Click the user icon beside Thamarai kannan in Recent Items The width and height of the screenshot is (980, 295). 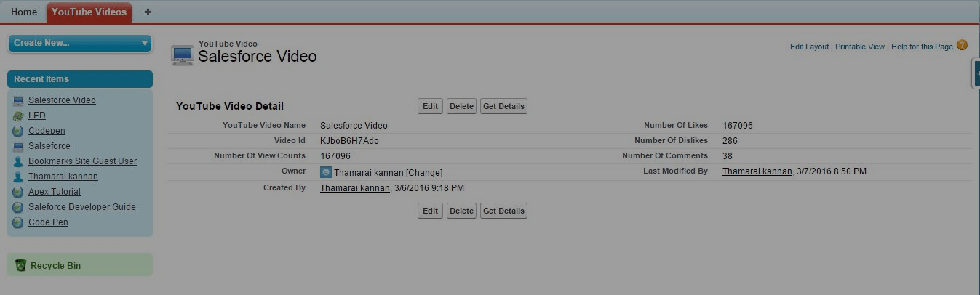tap(18, 177)
